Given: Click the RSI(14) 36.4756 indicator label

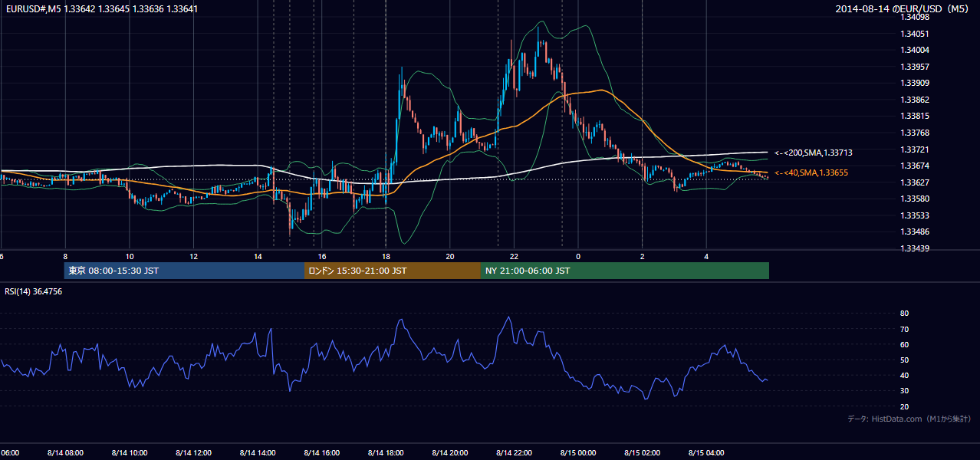Looking at the screenshot, I should point(34,291).
